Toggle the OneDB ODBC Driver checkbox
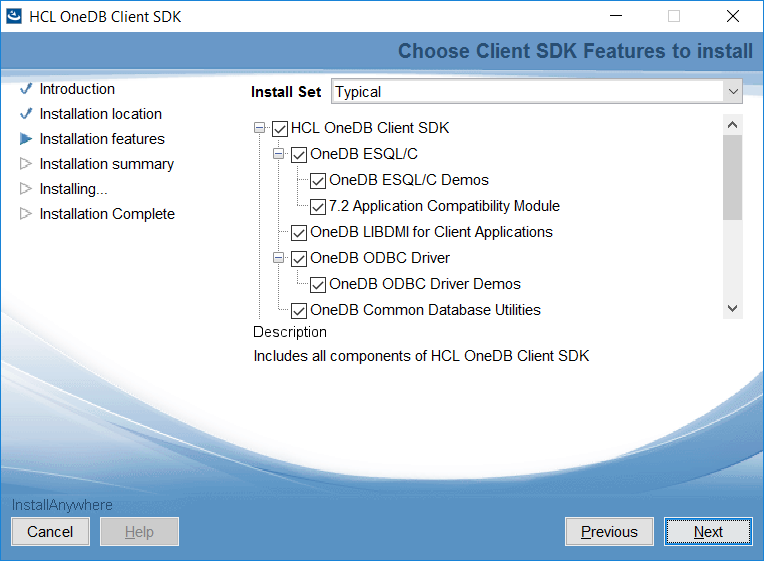The height and width of the screenshot is (561, 764). [299, 259]
